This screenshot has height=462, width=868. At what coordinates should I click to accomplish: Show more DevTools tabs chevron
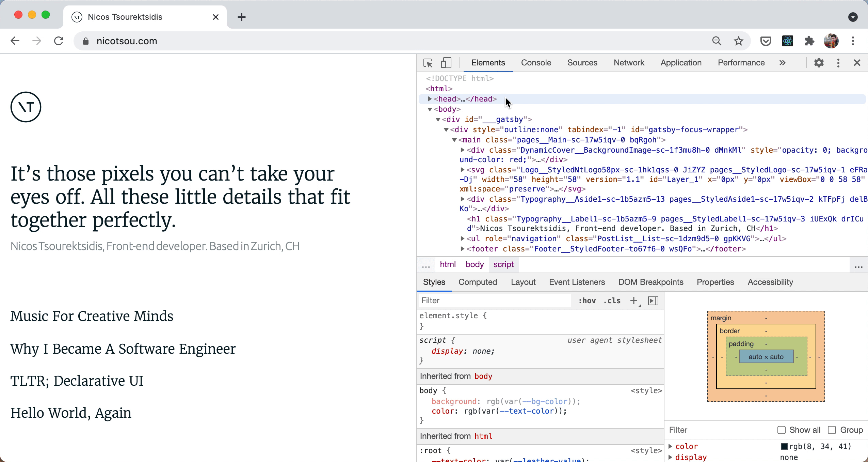point(782,63)
